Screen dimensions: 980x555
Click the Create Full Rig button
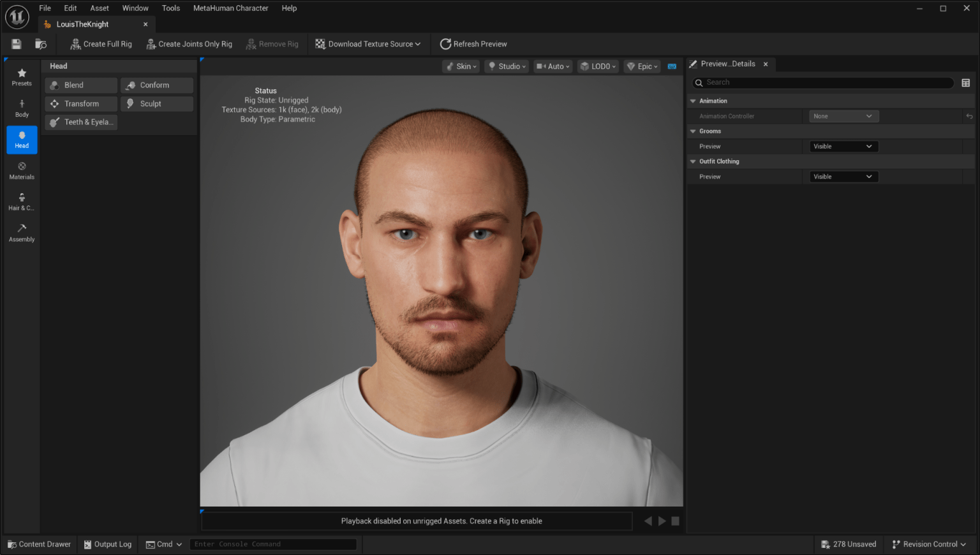(101, 44)
